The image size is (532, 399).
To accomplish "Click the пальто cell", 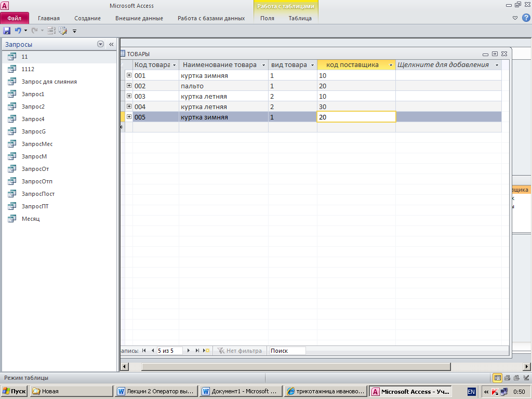I will coord(223,86).
